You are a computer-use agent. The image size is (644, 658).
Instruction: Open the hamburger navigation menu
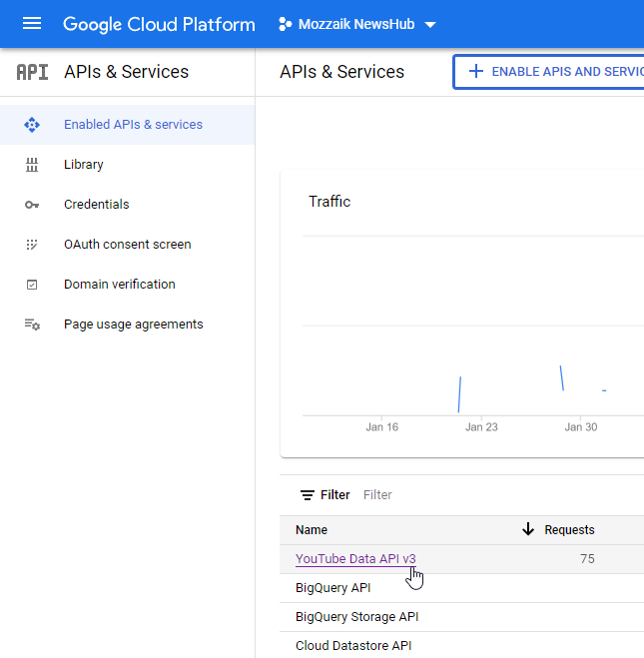pos(32,24)
